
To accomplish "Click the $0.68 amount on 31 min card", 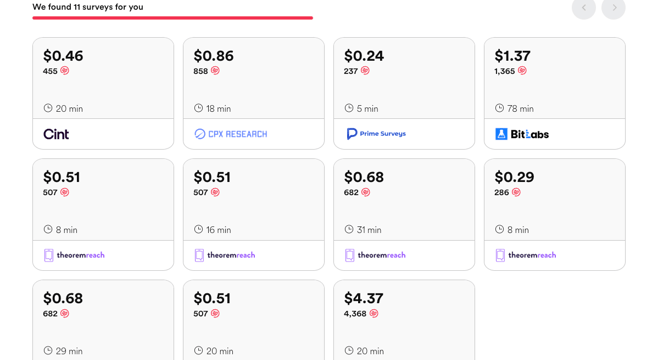I will [364, 177].
